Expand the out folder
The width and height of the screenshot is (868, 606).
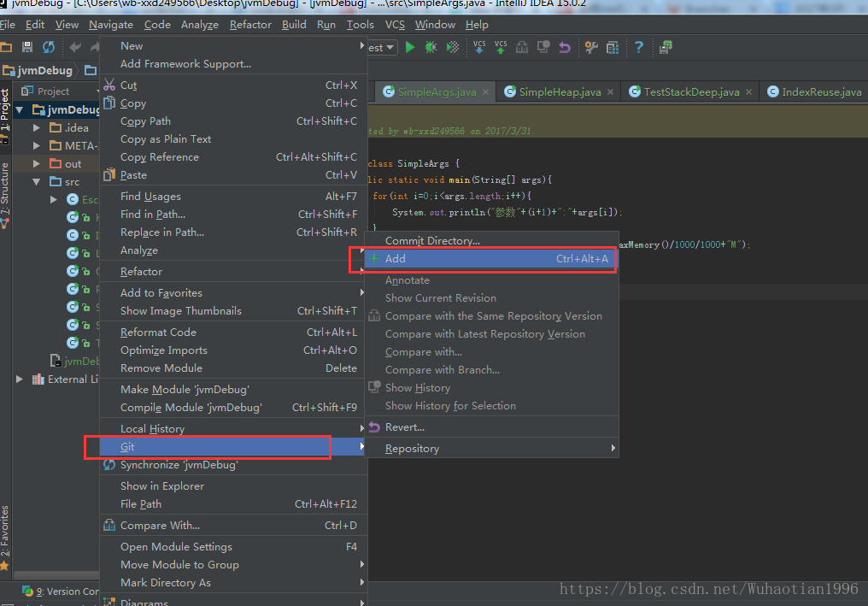[37, 164]
